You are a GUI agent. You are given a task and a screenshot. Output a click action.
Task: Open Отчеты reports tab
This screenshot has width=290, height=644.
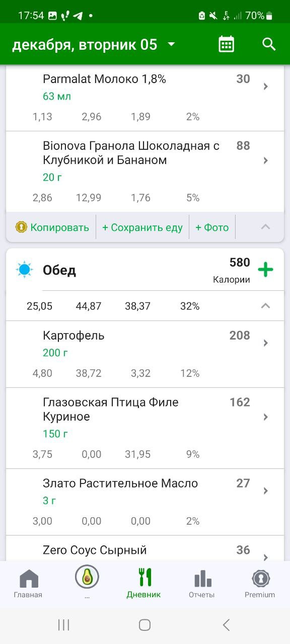point(202,584)
